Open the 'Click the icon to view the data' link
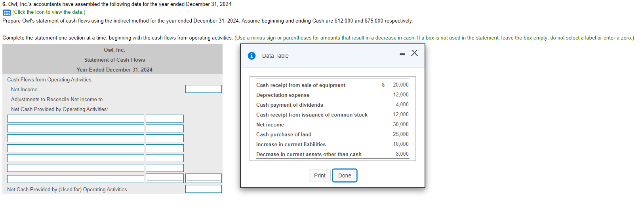The width and height of the screenshot is (644, 215). click(49, 12)
